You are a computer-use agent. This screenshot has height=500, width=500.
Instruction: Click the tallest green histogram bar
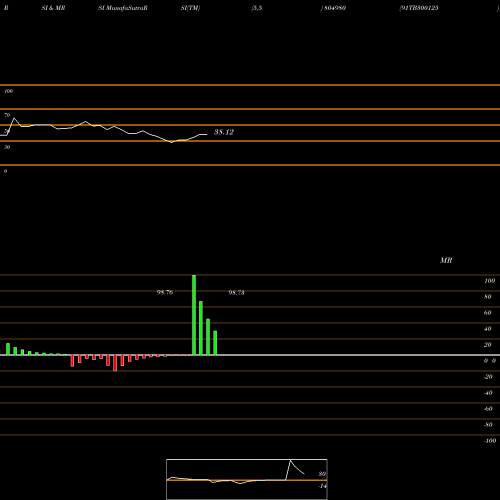pos(194,315)
